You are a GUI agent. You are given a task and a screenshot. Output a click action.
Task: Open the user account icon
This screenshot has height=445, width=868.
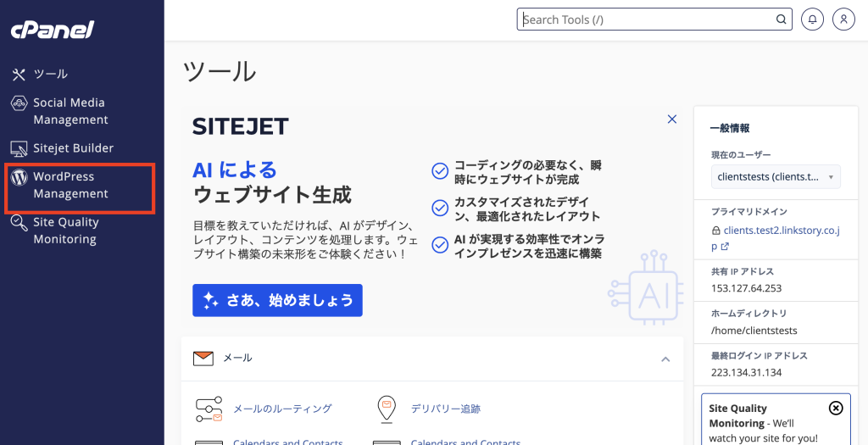(843, 19)
